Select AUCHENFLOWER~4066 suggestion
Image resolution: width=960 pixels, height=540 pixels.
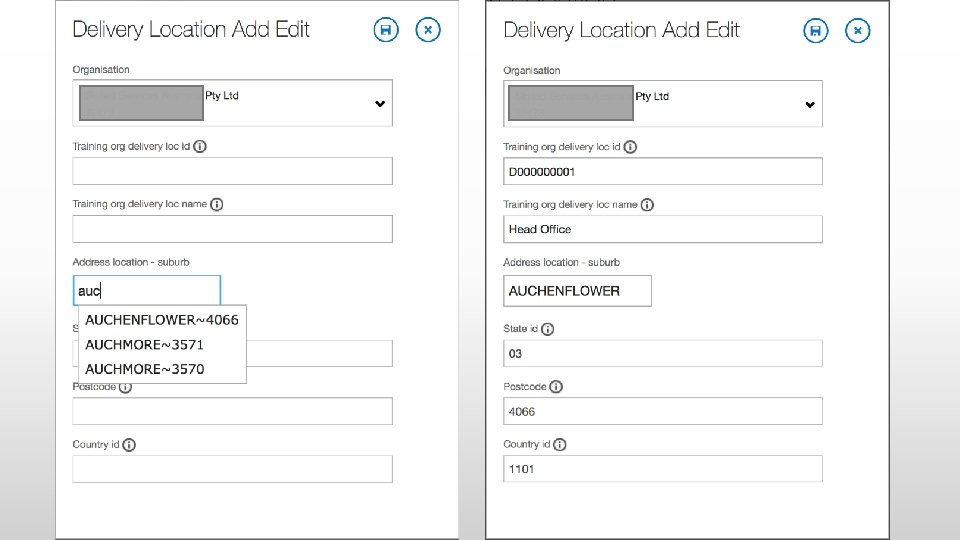pos(161,320)
